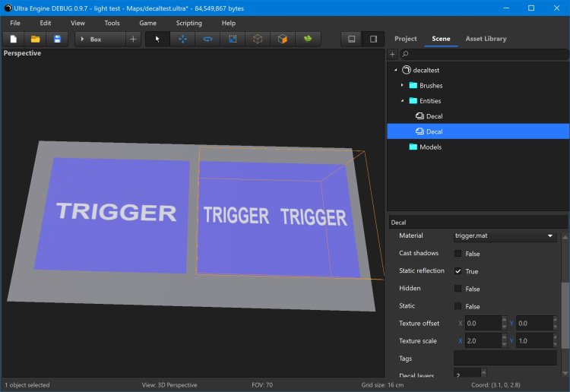Activate the Scale tool icon
The width and height of the screenshot is (570, 392).
[233, 39]
